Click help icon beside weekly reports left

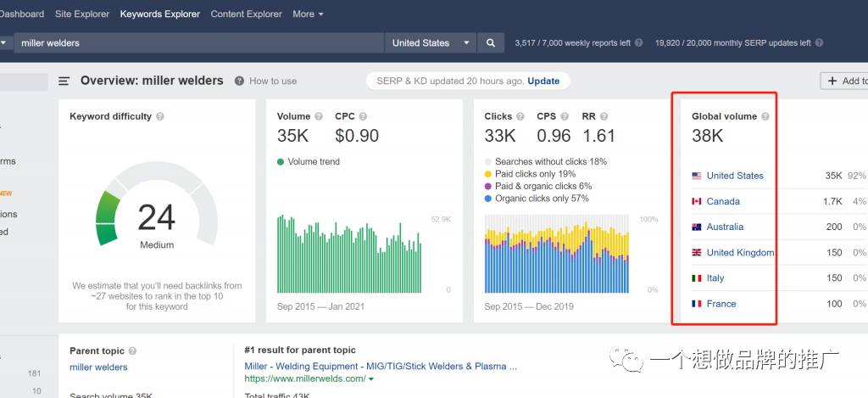click(638, 43)
